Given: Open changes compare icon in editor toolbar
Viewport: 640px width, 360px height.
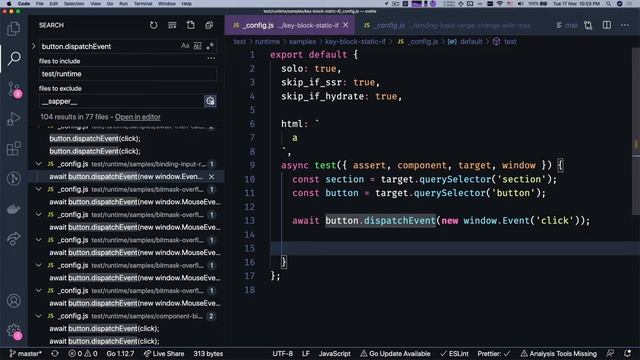Looking at the screenshot, I should pyautogui.click(x=588, y=25).
